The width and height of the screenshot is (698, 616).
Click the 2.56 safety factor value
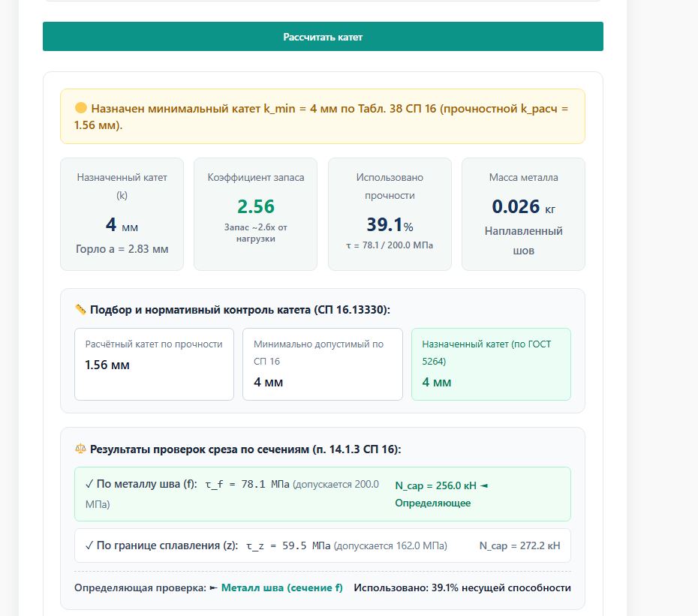pyautogui.click(x=255, y=206)
